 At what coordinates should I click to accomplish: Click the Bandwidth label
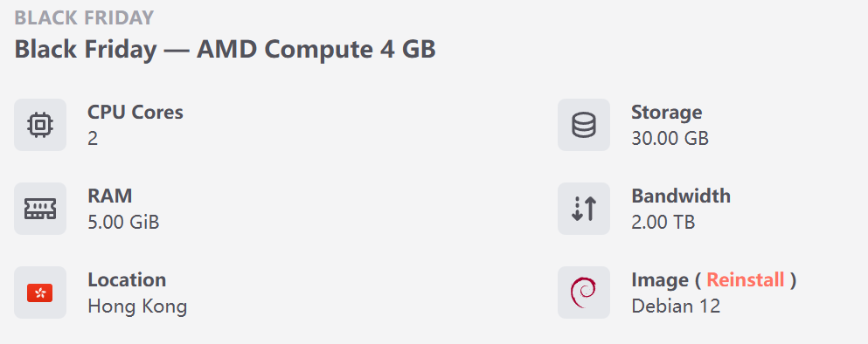tap(681, 196)
